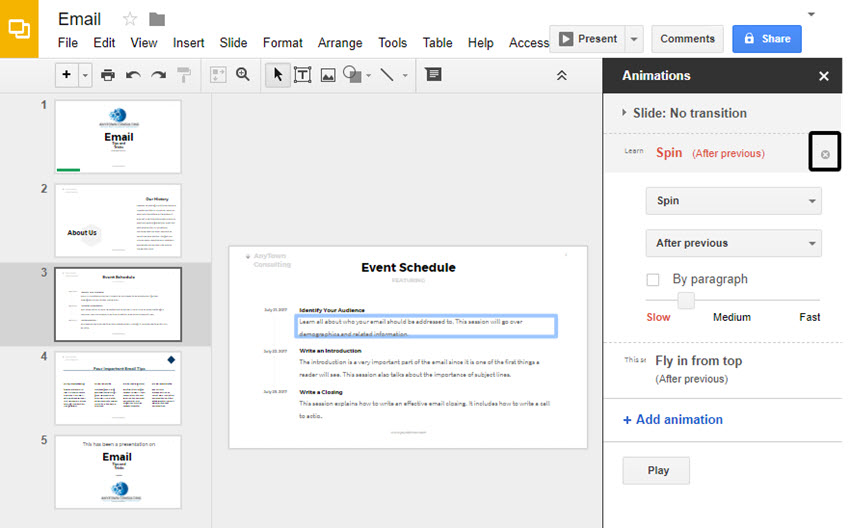Screen dimensions: 850x528
Task: Click the animation speed slider handle
Action: click(686, 300)
